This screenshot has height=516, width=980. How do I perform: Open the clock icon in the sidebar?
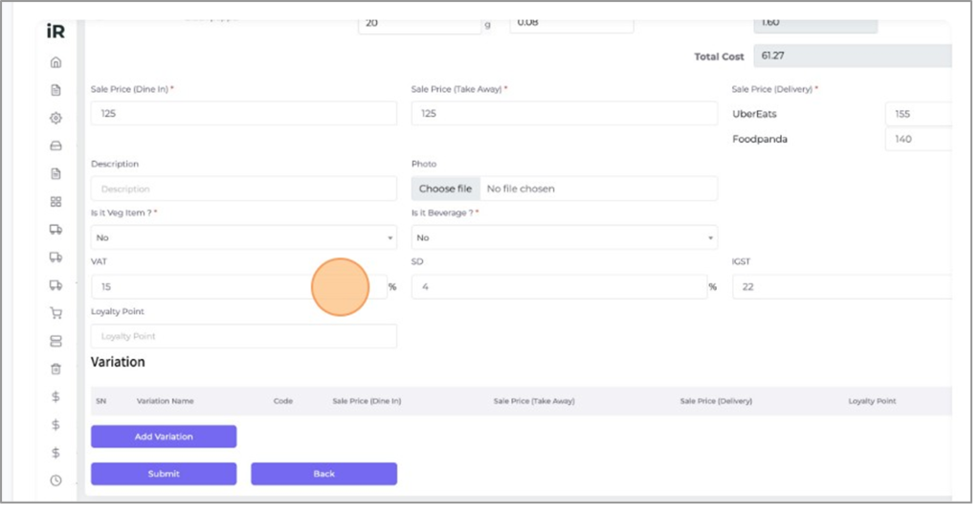56,481
